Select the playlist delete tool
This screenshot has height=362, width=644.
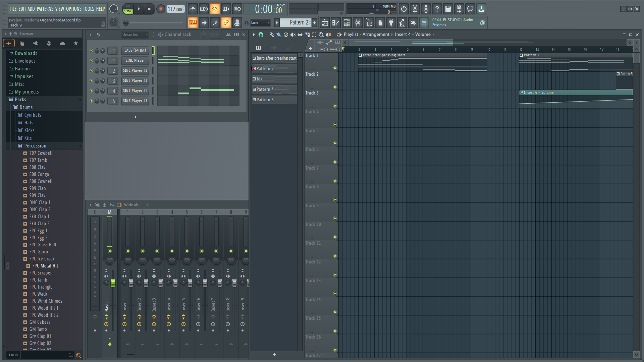coord(286,35)
